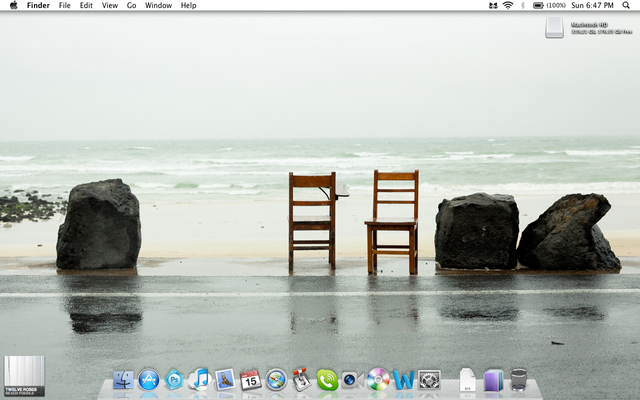Open the Macintosh HD drive on desktop

(x=556, y=27)
